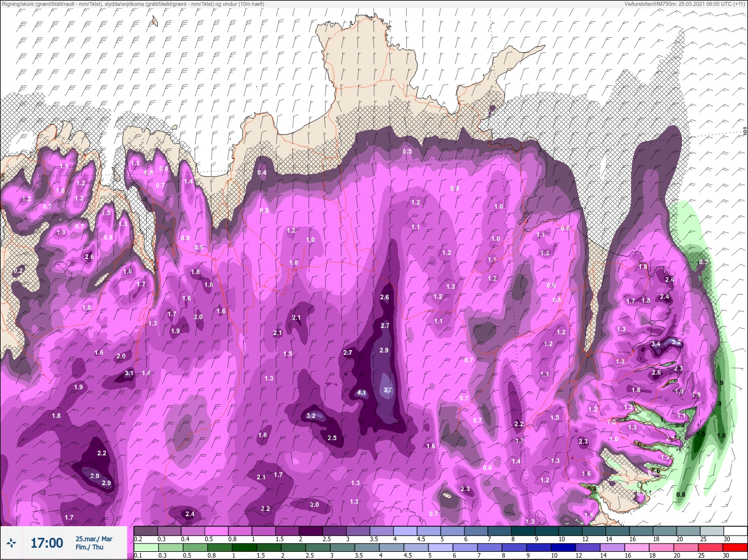Click the 'Fim./ Thu' weekday text
Screen dimensions: 748x560
click(89, 547)
